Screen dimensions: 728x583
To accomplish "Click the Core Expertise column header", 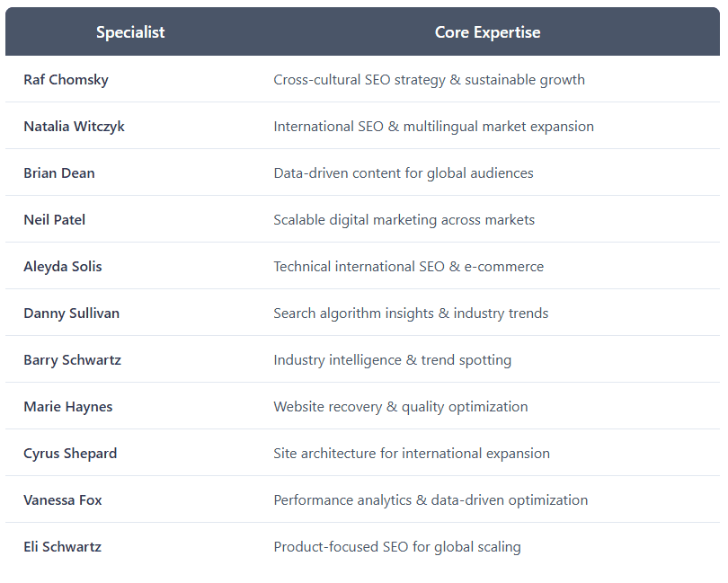I will 487,32.
